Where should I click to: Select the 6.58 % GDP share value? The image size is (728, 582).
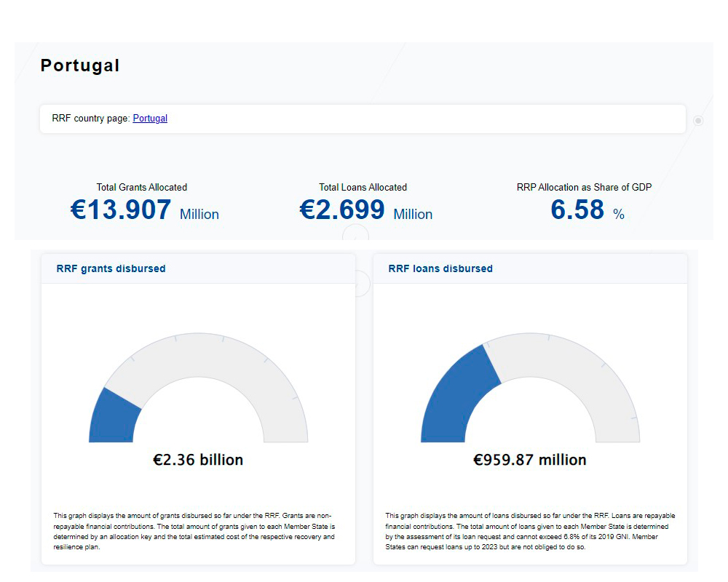click(587, 210)
